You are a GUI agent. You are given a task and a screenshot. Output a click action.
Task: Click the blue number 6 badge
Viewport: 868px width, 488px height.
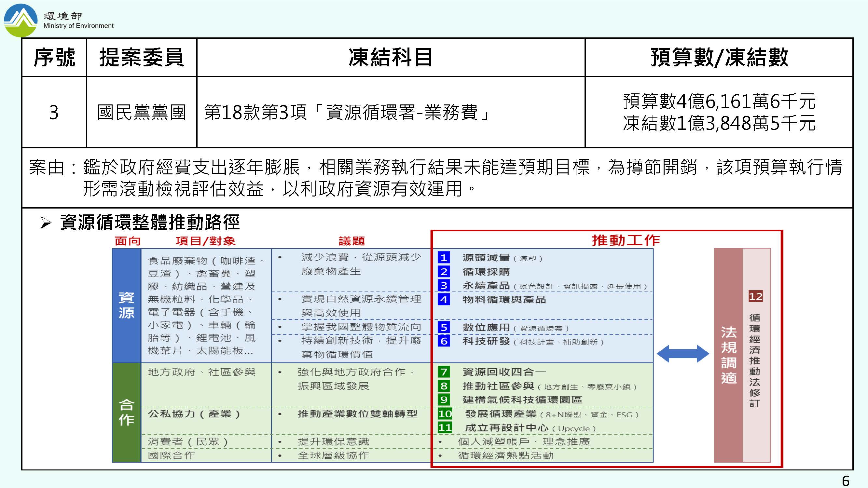pyautogui.click(x=444, y=341)
